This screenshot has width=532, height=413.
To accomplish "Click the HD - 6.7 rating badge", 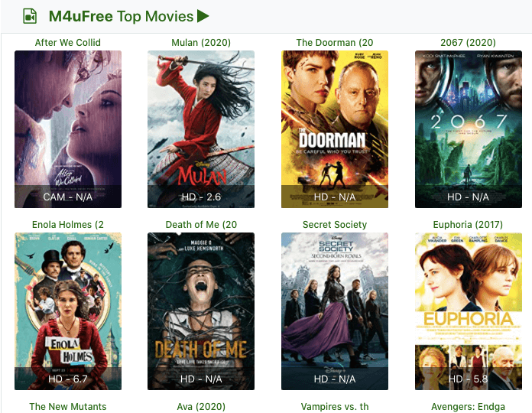I will click(68, 379).
